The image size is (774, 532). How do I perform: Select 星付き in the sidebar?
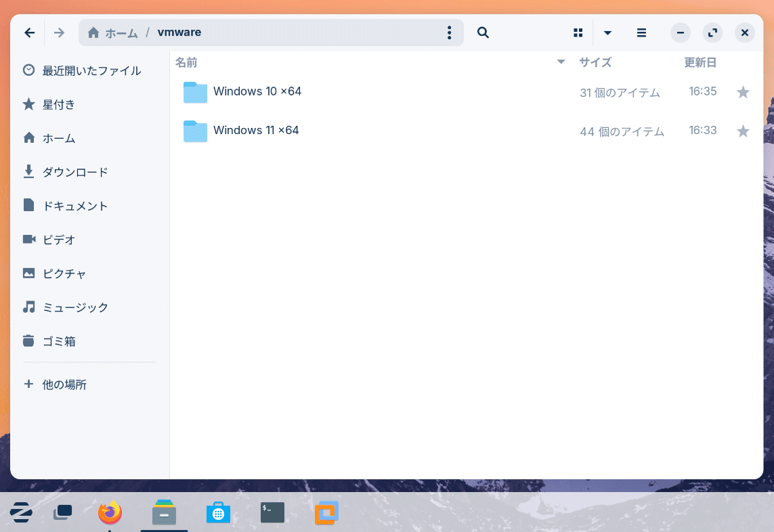[89, 104]
